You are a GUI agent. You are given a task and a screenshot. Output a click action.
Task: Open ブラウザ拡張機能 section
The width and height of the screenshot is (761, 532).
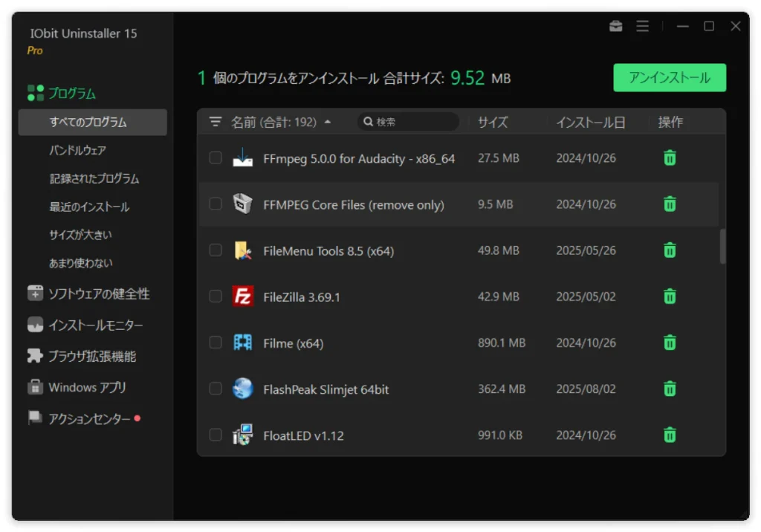coord(82,357)
